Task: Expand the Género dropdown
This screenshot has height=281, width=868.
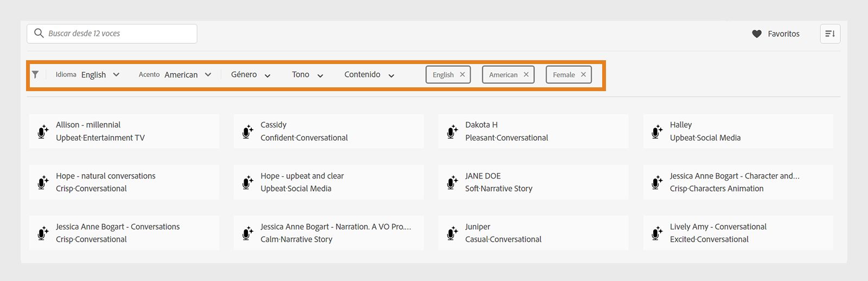Action: click(x=251, y=75)
